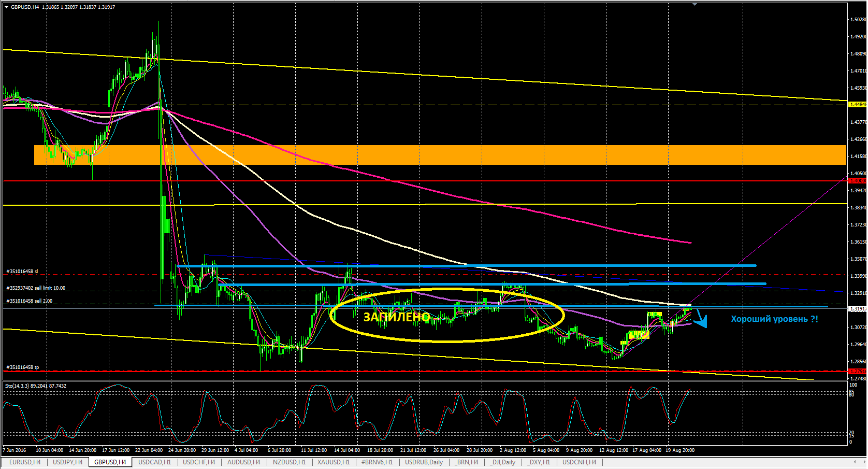Click the 1.5028 price scale label
The width and height of the screenshot is (868, 469).
858,20
